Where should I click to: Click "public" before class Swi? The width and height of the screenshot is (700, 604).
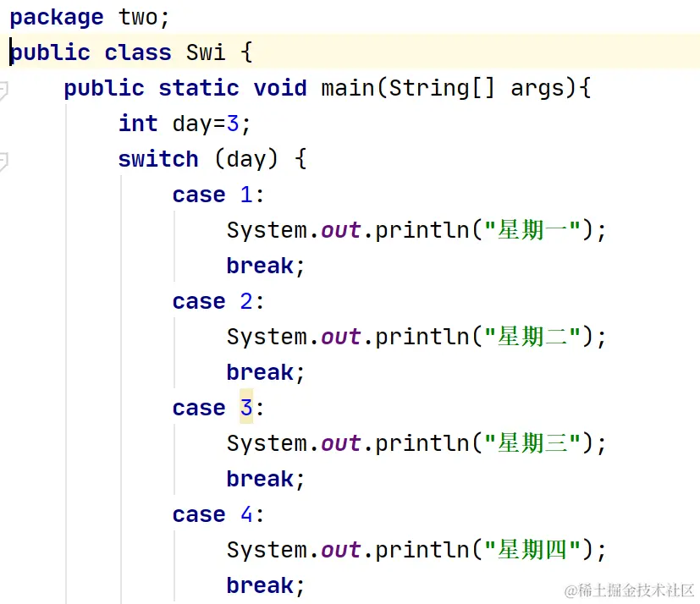[x=50, y=53]
